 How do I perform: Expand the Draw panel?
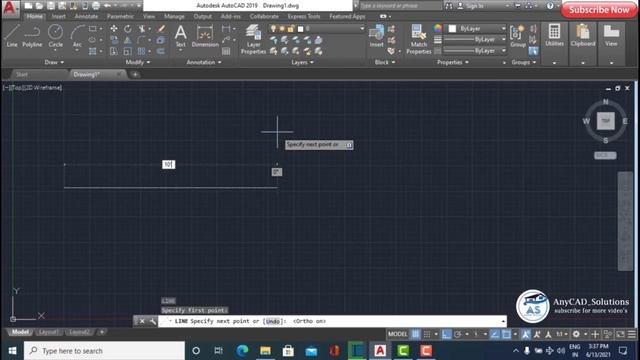54,62
